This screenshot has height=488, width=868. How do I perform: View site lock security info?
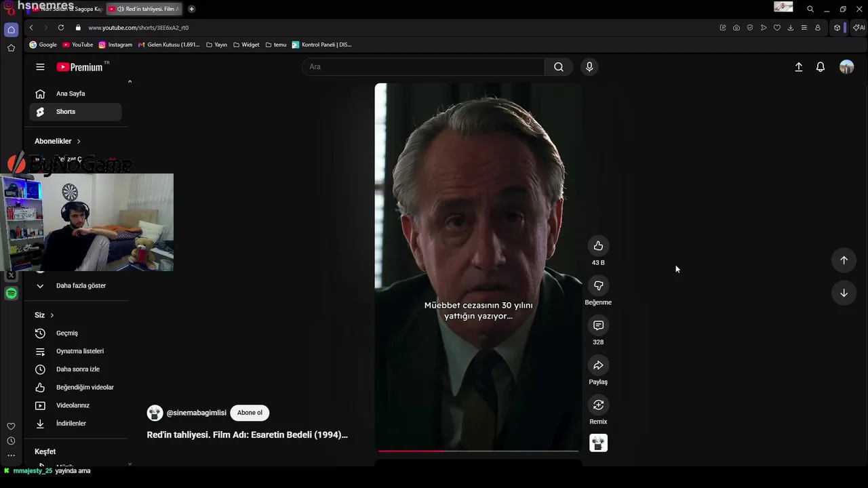click(x=78, y=28)
